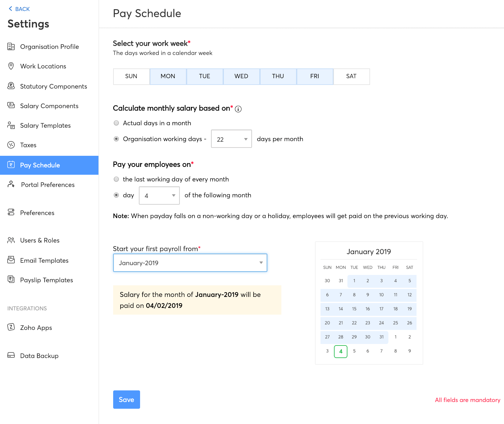Click the Data Backup drive icon
Screen dimensions: 504x424
pos(11,355)
